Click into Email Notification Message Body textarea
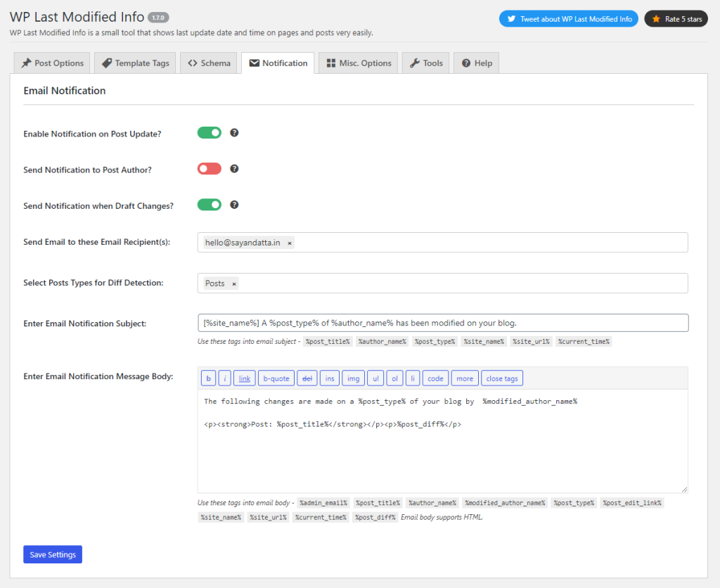The width and height of the screenshot is (720, 588). (x=443, y=441)
